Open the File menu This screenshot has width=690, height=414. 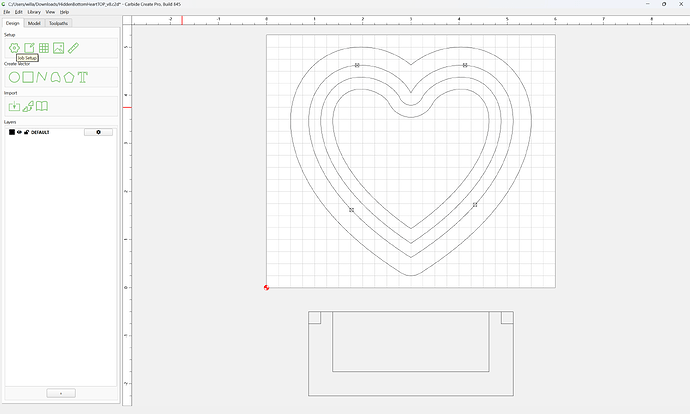click(7, 12)
